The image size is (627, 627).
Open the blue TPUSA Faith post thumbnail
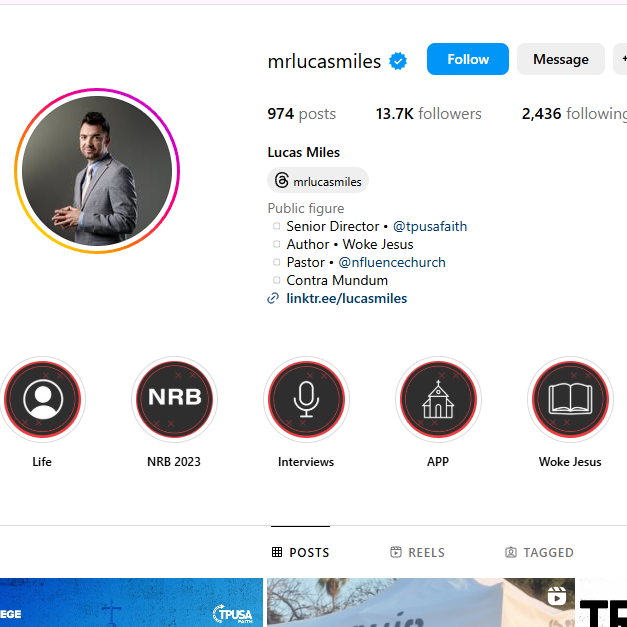click(131, 602)
